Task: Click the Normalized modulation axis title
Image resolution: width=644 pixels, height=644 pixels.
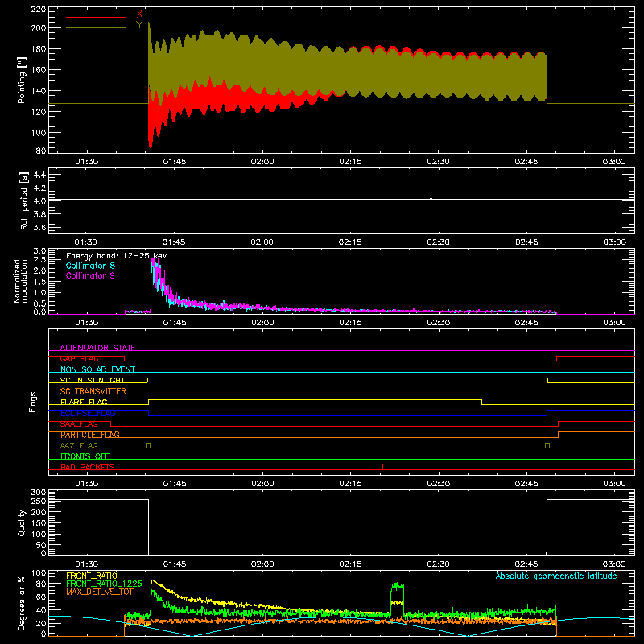Action: coord(20,281)
